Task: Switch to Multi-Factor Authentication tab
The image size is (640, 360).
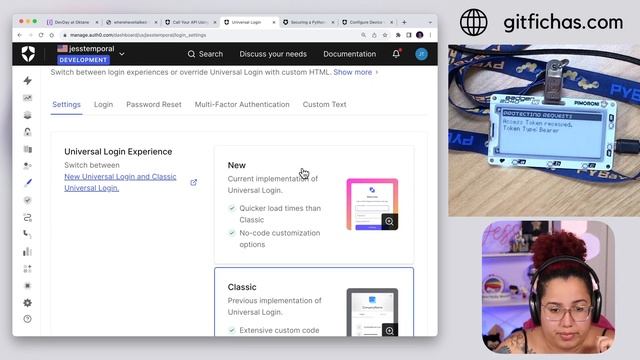Action: click(x=242, y=104)
